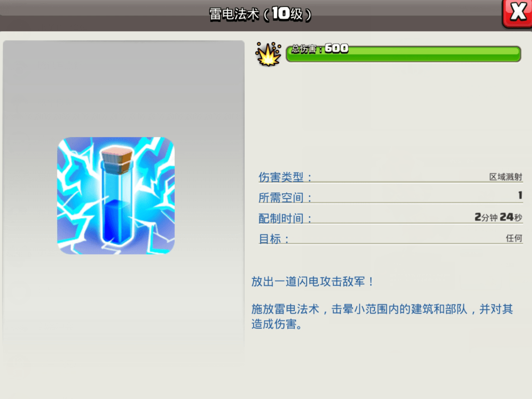Select the 目标 label
This screenshot has height=399, width=532.
click(x=274, y=239)
